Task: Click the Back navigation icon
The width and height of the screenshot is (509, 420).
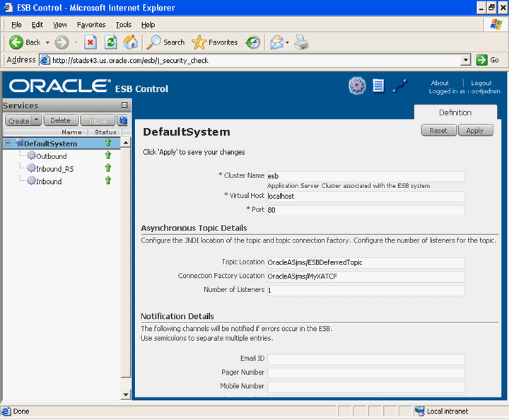Action: pos(16,42)
